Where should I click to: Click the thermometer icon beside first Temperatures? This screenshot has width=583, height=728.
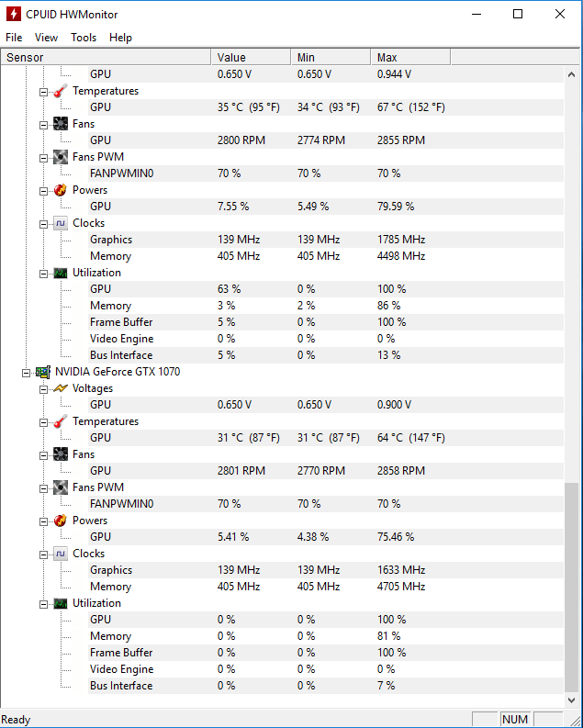pyautogui.click(x=61, y=91)
